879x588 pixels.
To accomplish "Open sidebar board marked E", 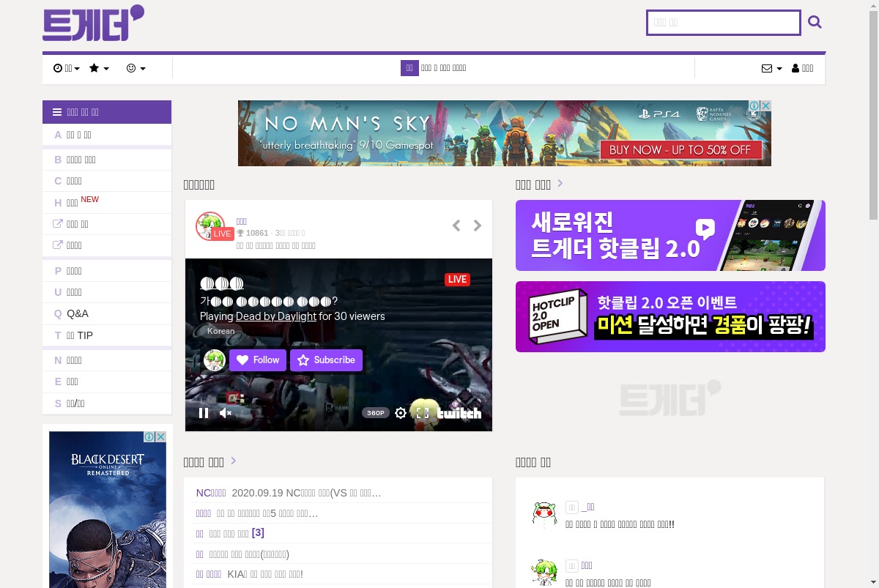I will pyautogui.click(x=107, y=382).
